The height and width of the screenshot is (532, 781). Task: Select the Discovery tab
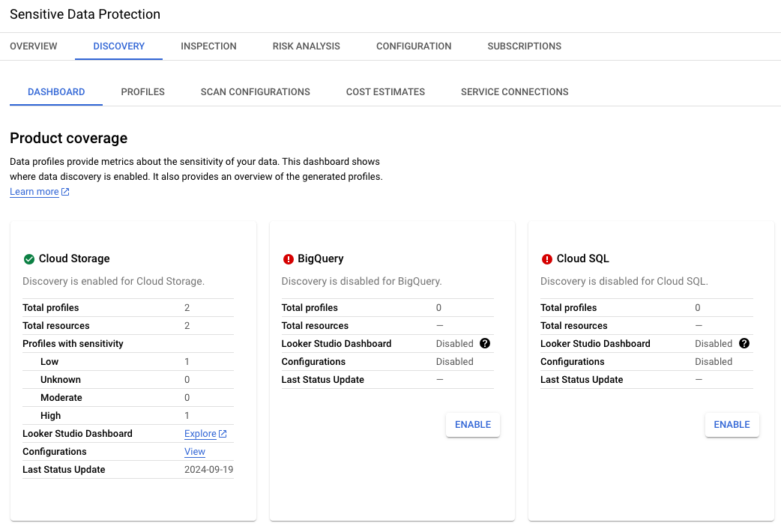(119, 46)
